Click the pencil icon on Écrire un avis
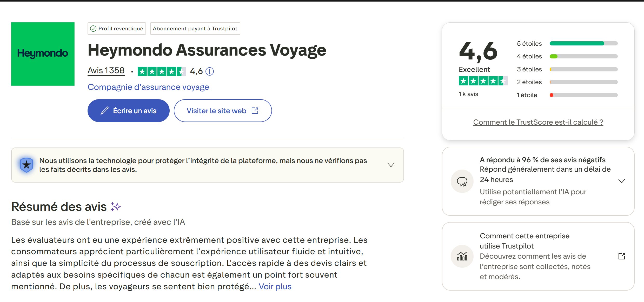644x302 pixels. 104,111
